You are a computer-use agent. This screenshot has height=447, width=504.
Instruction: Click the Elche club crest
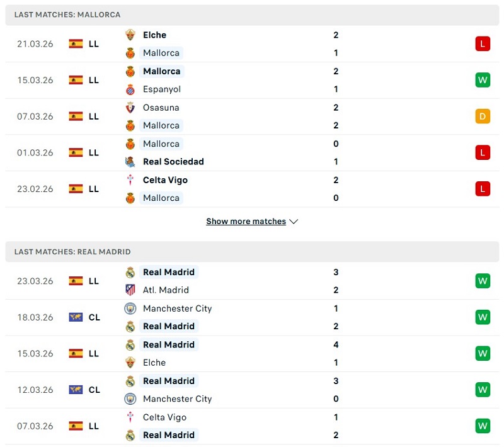tap(130, 35)
